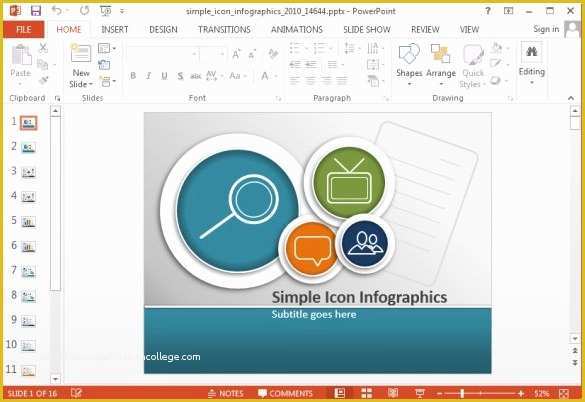Click the zoom slider handle
This screenshot has height=402, width=585.
(x=462, y=393)
